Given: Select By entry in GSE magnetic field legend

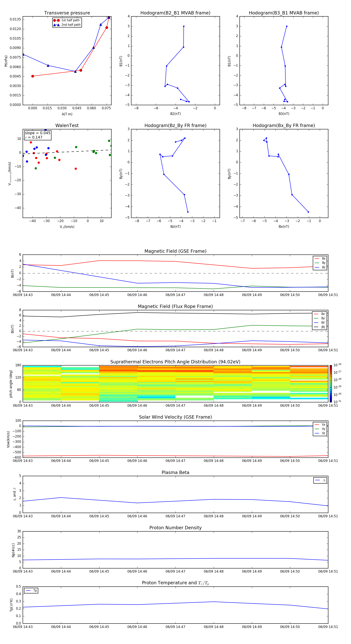Looking at the screenshot, I should [320, 263].
